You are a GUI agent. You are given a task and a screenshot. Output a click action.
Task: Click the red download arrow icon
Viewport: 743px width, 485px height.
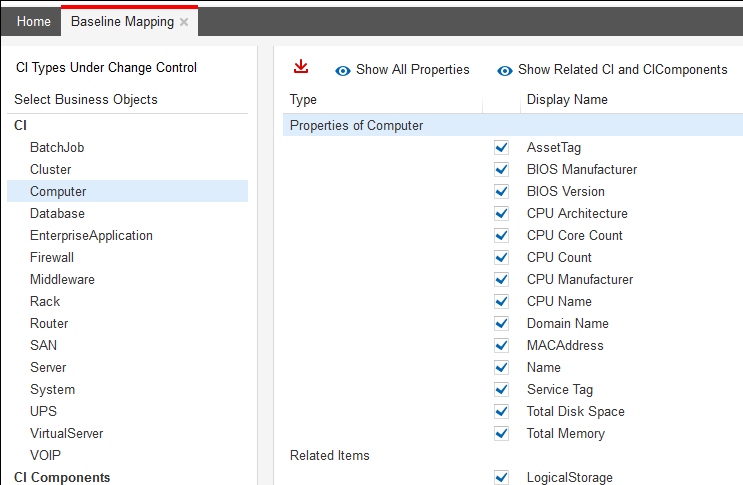pos(301,67)
